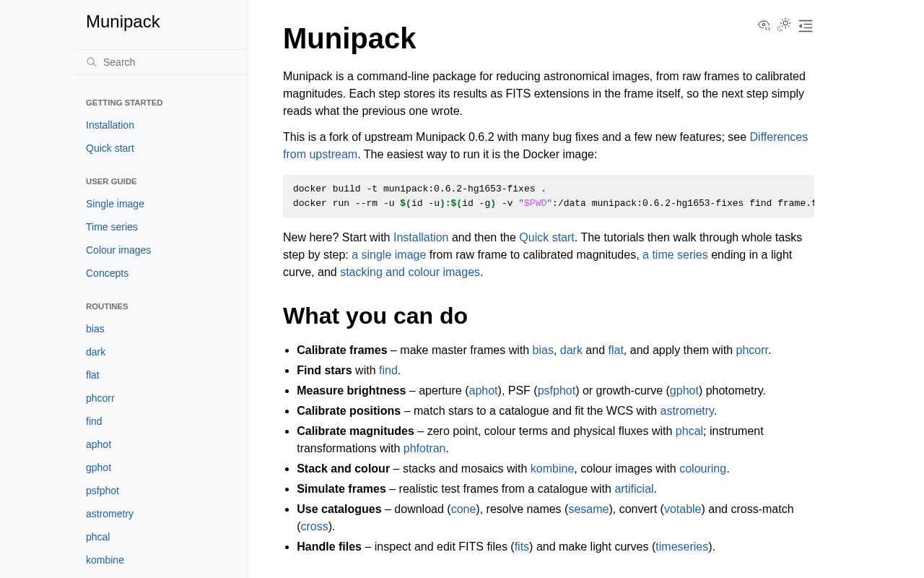Select astrometry routine in the sidebar
The image size is (924, 578).
tap(110, 514)
